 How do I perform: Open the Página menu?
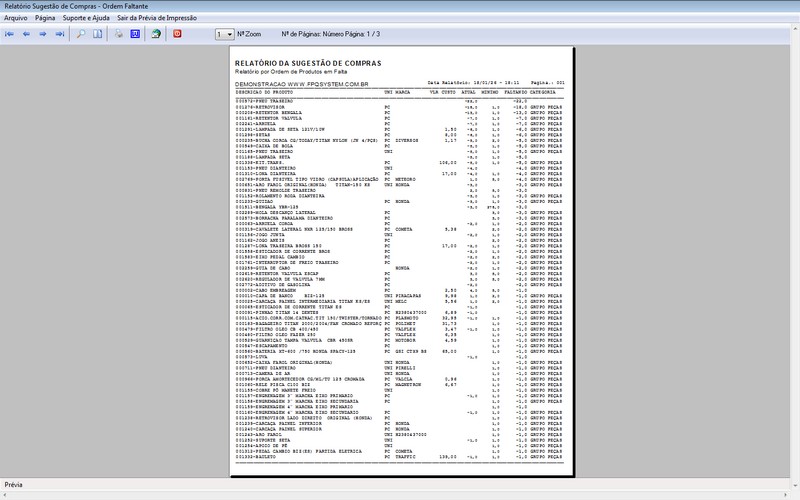(45, 18)
